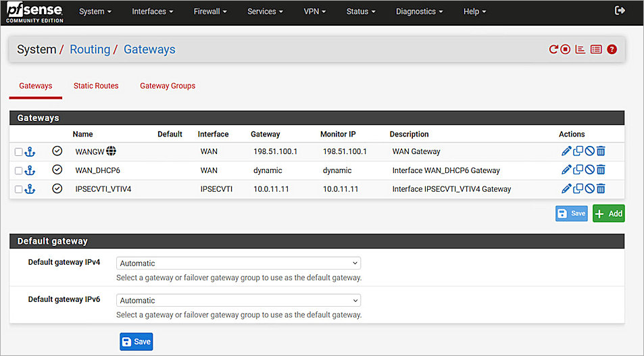Check the IPSECVTI_VTIV4 row checkbox
The height and width of the screenshot is (356, 644).
pyautogui.click(x=18, y=189)
